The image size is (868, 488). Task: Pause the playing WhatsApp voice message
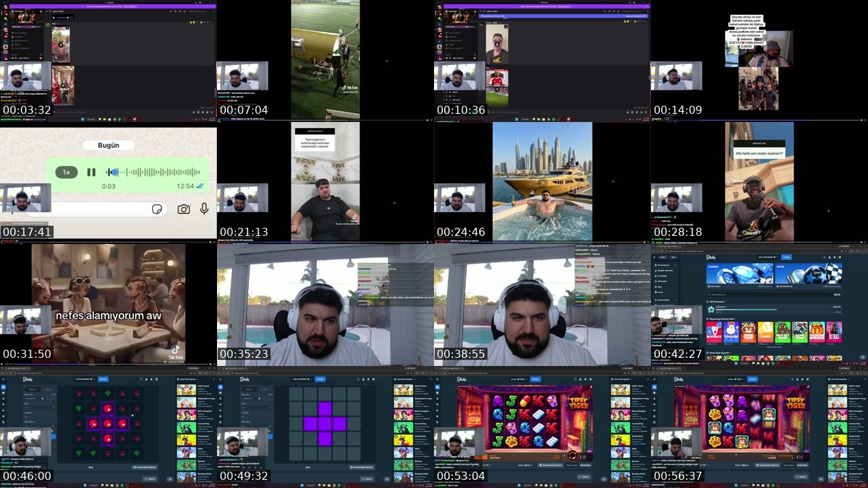91,172
